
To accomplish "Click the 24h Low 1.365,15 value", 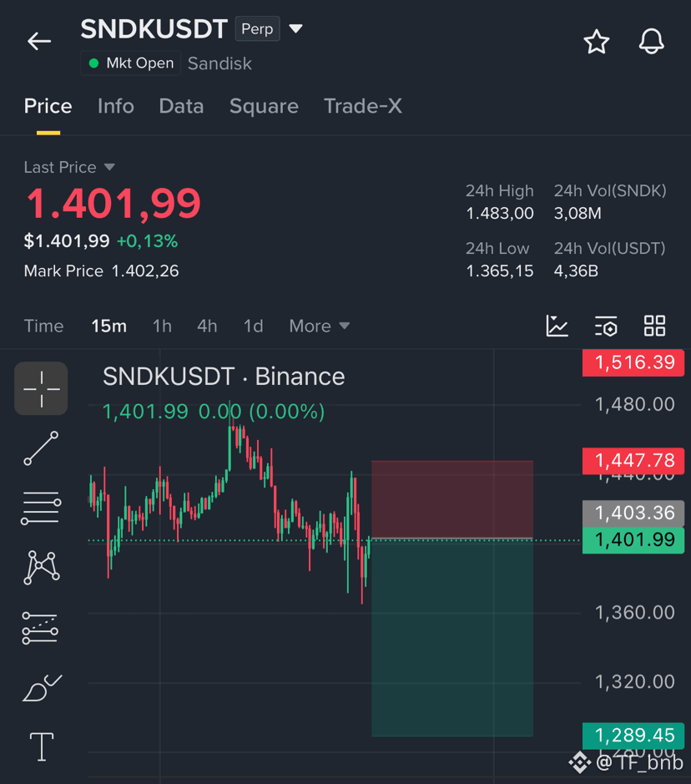I will (500, 271).
